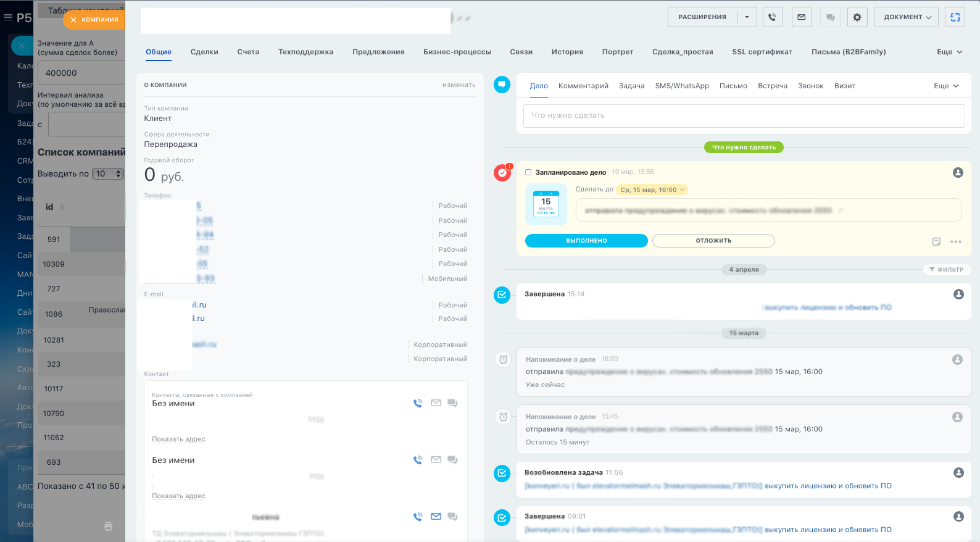Call the first 'Без имени' contact via phone icon
980x542 pixels.
418,403
